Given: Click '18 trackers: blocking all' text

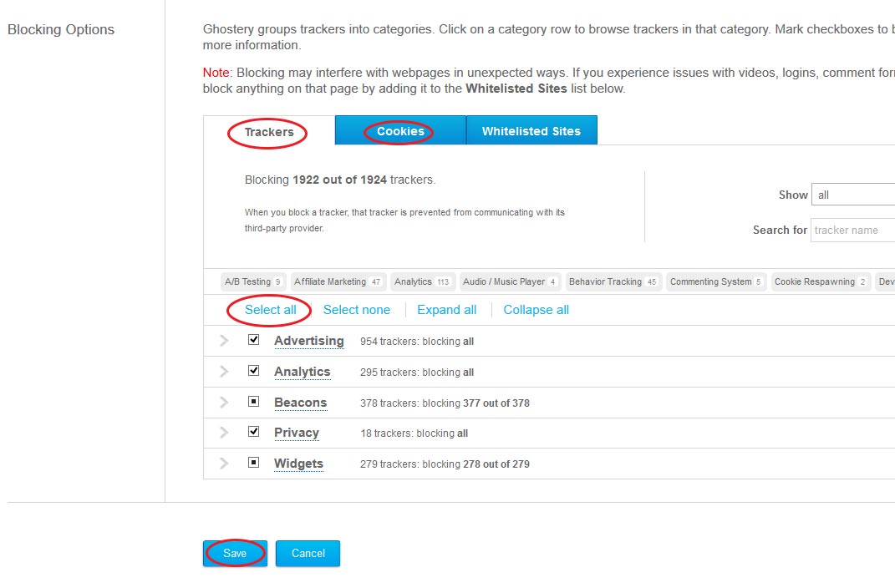Looking at the screenshot, I should pyautogui.click(x=414, y=433).
